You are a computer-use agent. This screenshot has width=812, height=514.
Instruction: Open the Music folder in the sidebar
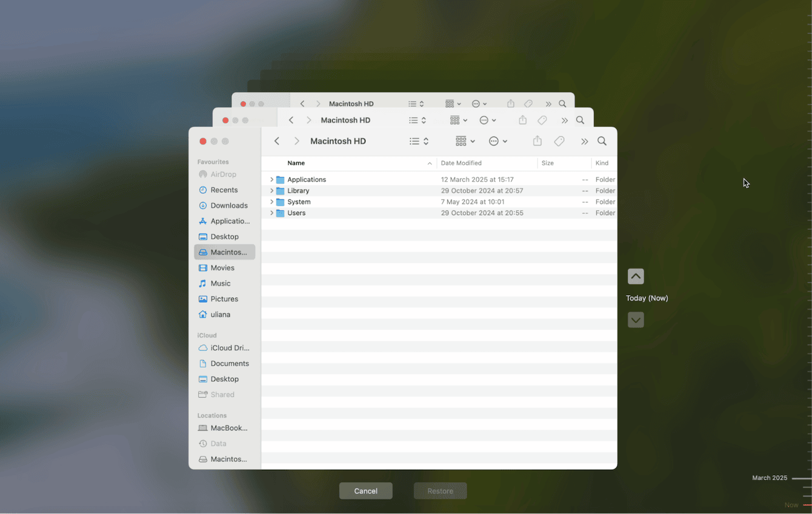click(219, 283)
